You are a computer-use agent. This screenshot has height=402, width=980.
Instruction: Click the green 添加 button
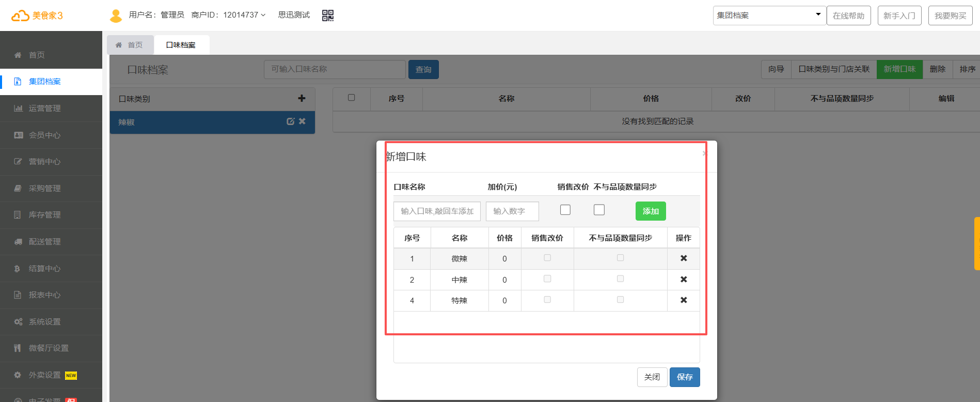click(650, 211)
